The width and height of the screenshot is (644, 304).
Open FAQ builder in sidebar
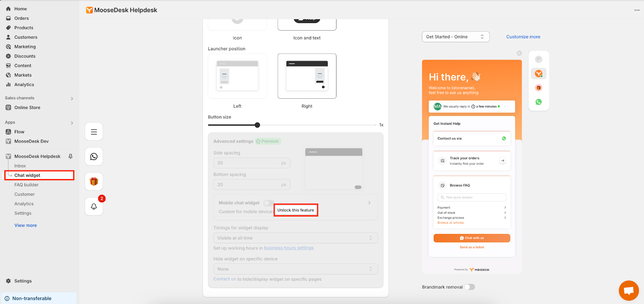point(27,185)
